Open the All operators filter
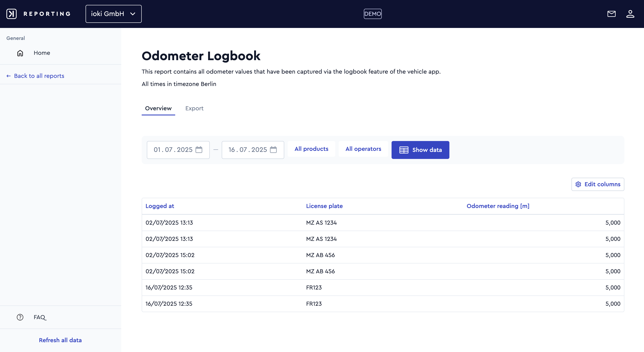 click(363, 149)
